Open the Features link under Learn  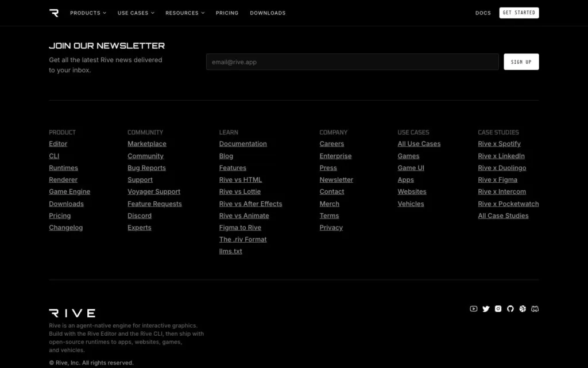coord(233,168)
